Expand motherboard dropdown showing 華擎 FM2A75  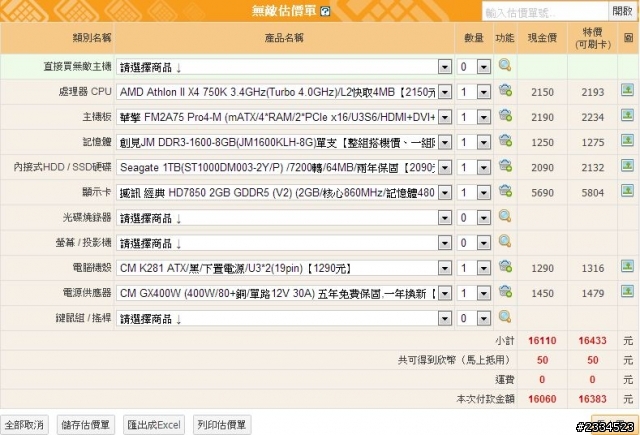pyautogui.click(x=445, y=117)
